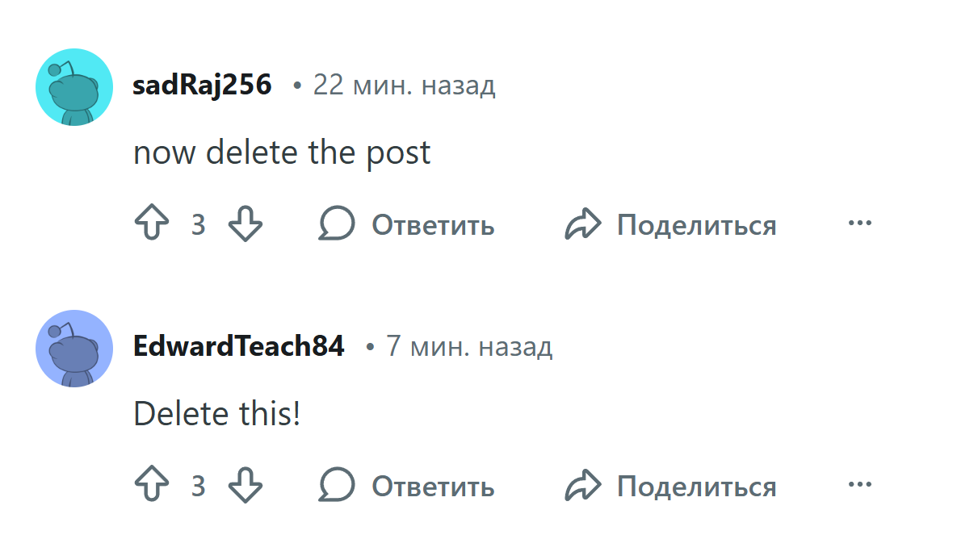Click EdwardTeach84's avatar image
Screen dimensions: 957x560
coord(73,348)
